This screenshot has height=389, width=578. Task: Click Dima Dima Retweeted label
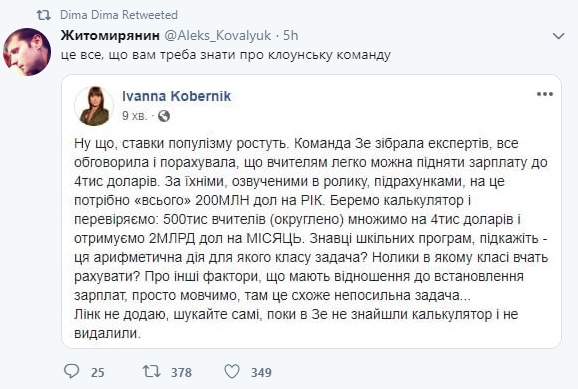coord(119,15)
